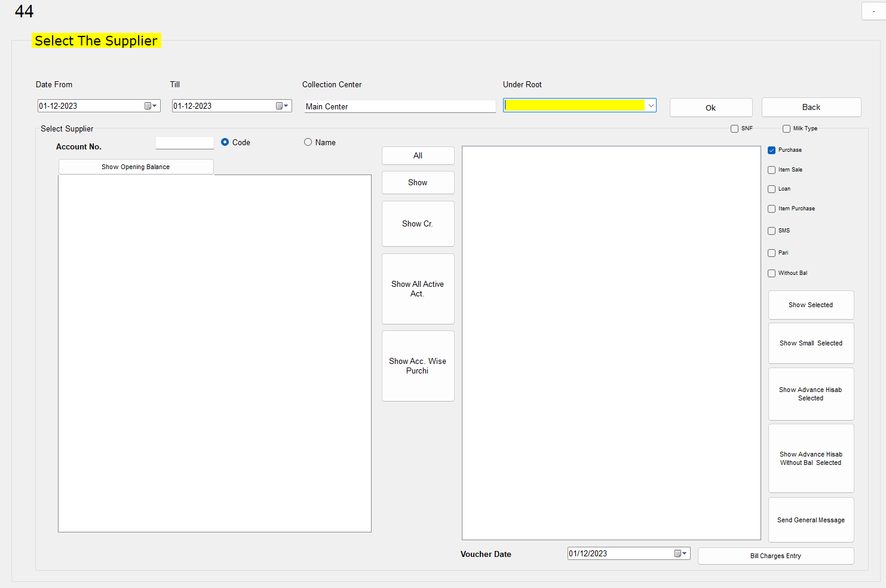
Task: Click the Till date text field
Action: pos(192,106)
